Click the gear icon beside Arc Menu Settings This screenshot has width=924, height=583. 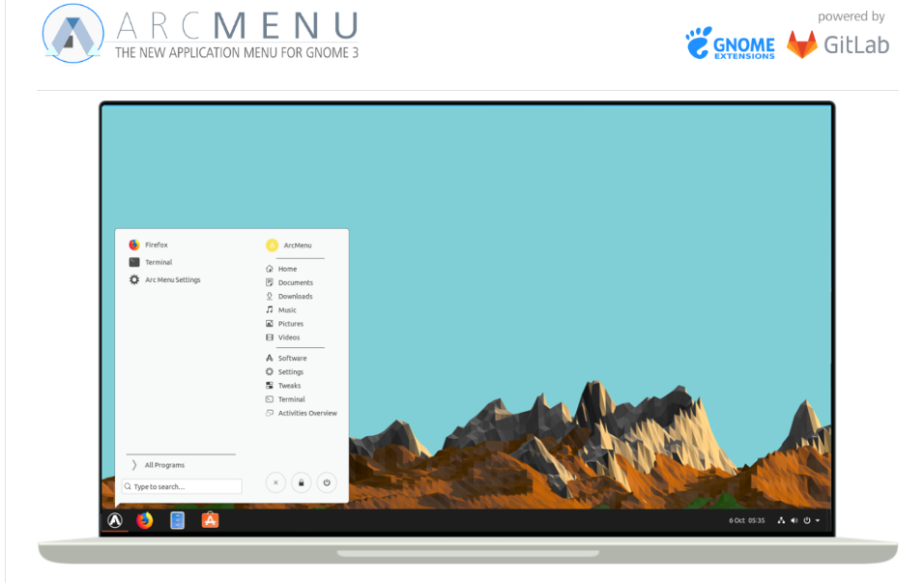134,280
